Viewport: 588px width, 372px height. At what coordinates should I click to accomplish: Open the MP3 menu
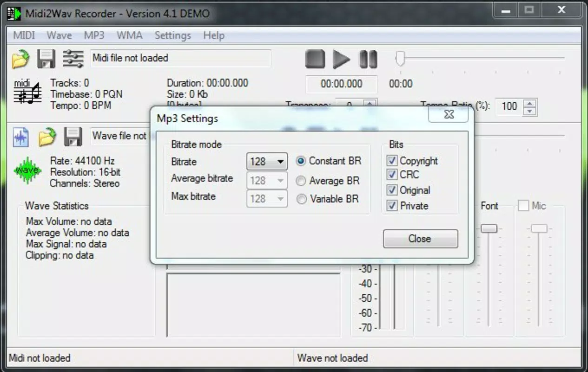pyautogui.click(x=94, y=35)
